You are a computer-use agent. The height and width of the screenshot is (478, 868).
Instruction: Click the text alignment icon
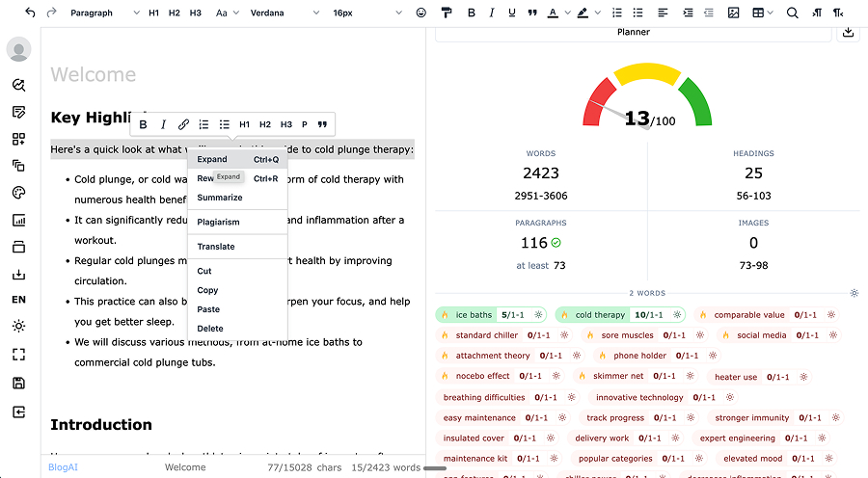coord(663,13)
